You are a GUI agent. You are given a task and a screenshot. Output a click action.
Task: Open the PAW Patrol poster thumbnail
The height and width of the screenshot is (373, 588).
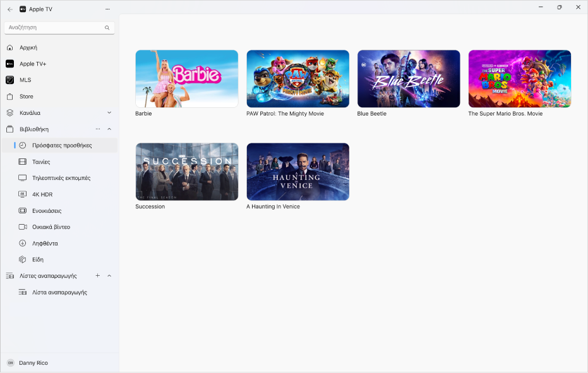297,79
